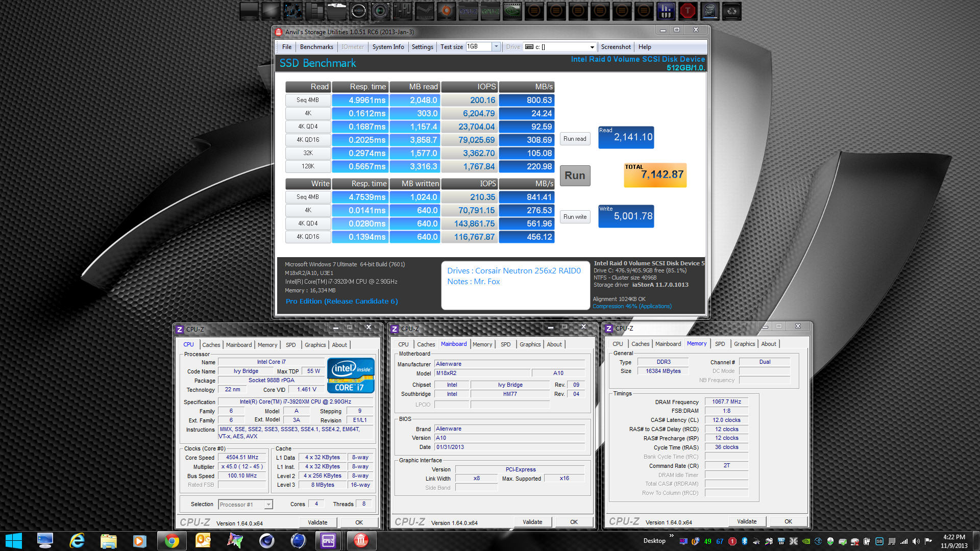Click the Run read button
Image resolution: width=980 pixels, height=551 pixels.
[575, 139]
